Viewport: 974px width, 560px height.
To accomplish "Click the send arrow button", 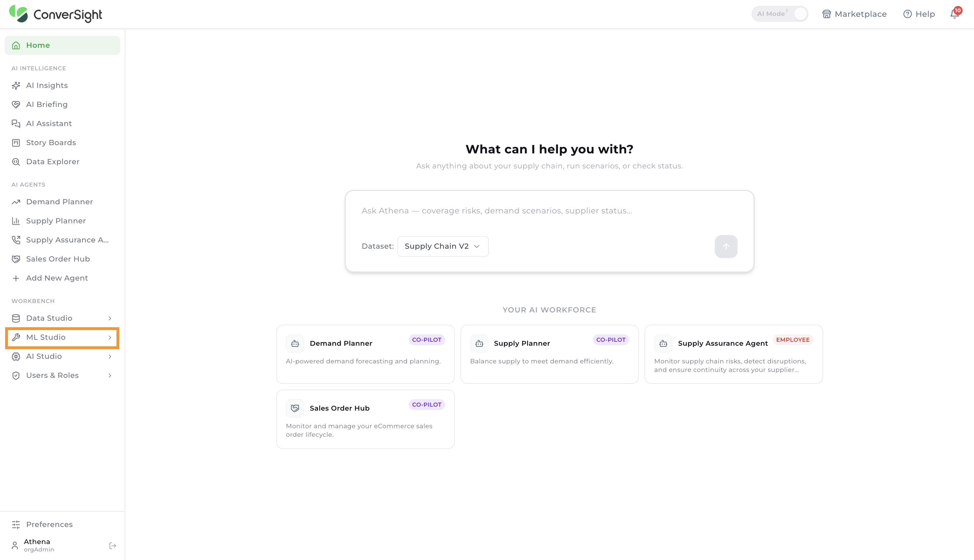I will (x=726, y=246).
